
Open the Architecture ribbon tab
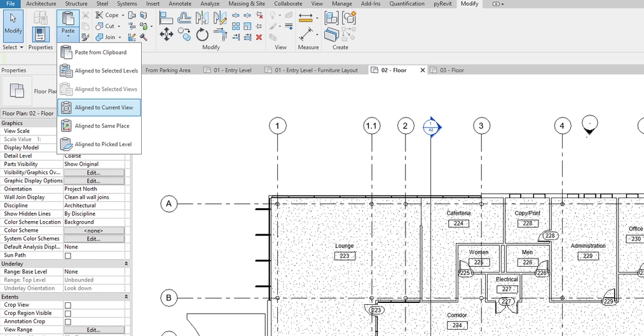[41, 4]
